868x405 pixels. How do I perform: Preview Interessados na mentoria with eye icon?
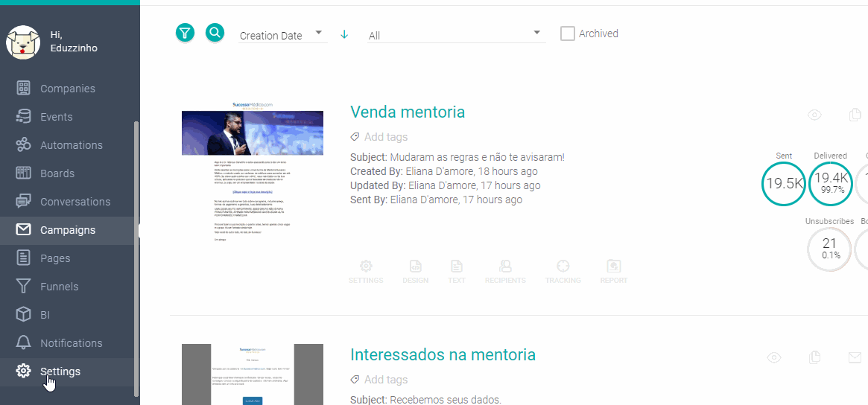point(774,358)
